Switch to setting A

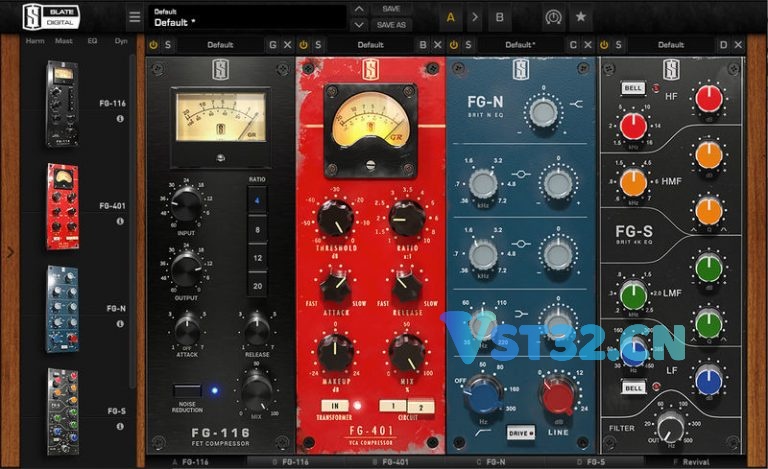click(x=451, y=17)
